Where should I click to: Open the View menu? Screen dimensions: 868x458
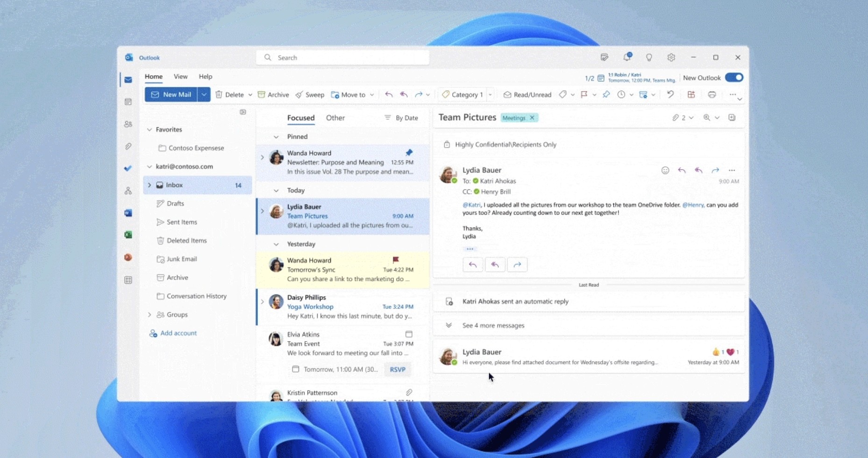coord(180,76)
